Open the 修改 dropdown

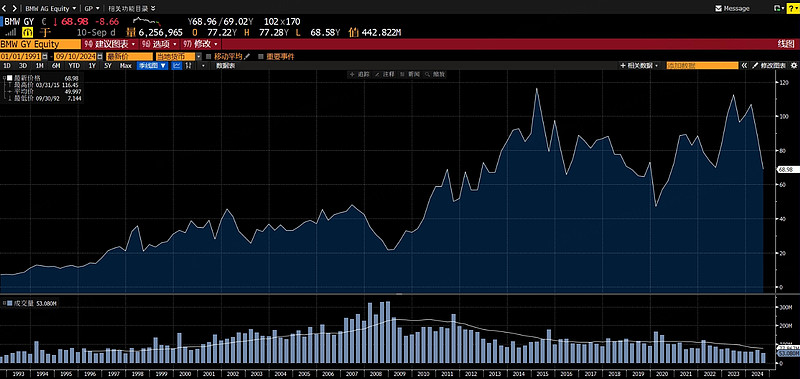(x=201, y=44)
